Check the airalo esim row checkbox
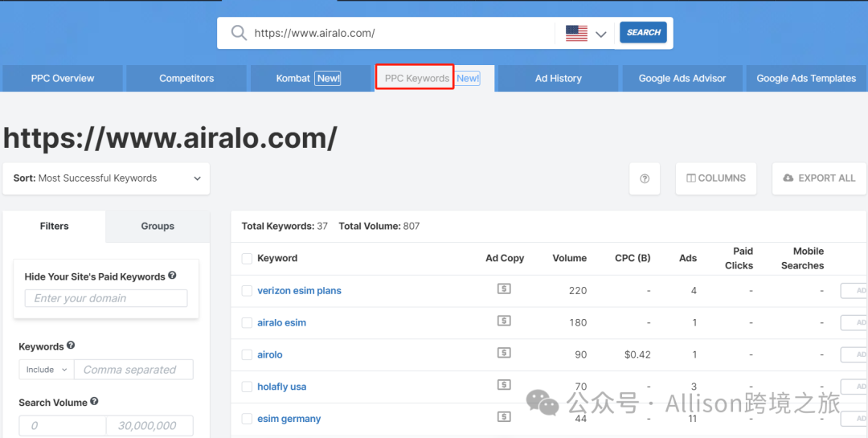 click(247, 323)
